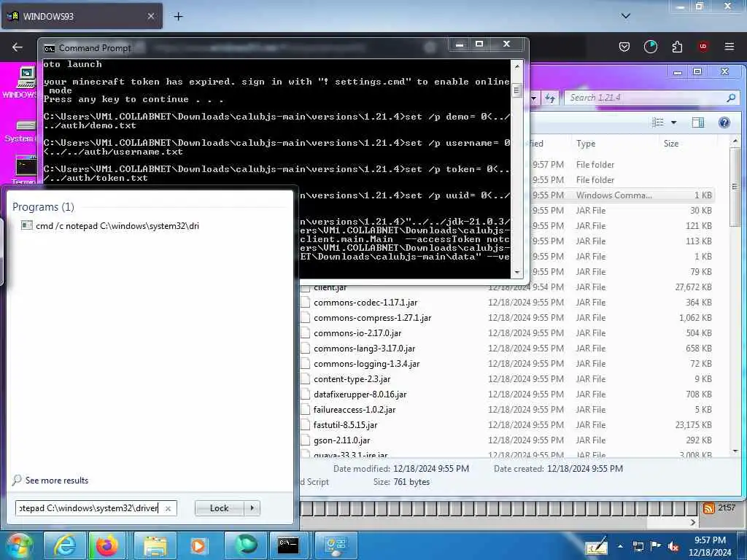Open Firefox Pocket save icon
This screenshot has width=747, height=560.
click(x=624, y=47)
